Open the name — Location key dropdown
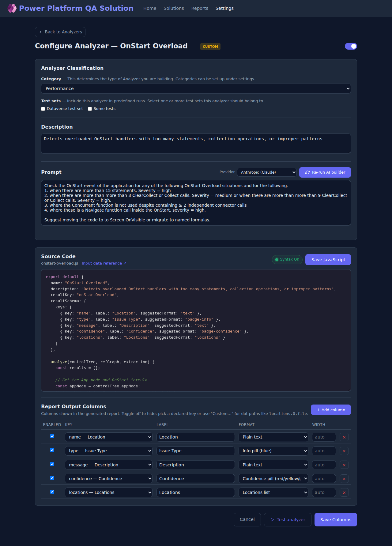392x546 pixels. click(109, 437)
